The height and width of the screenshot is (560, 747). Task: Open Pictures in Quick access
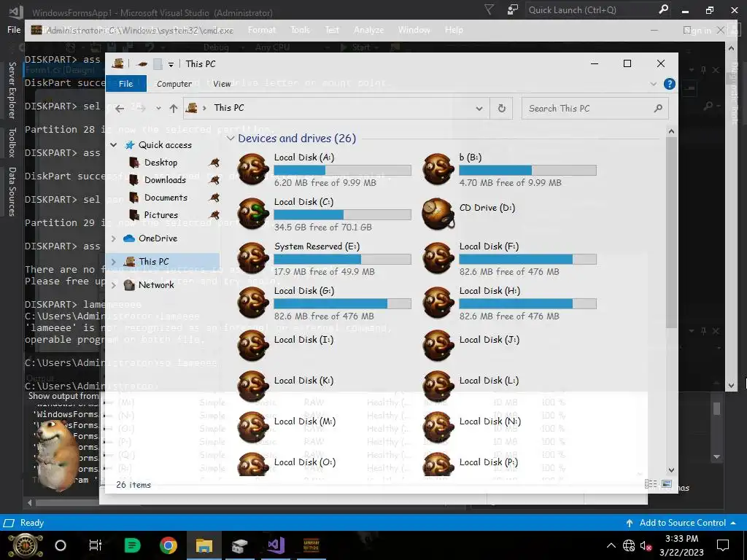click(161, 215)
